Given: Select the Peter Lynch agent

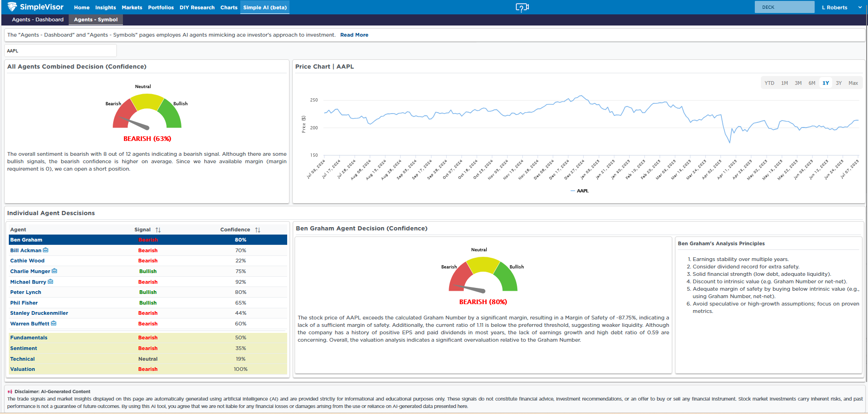Looking at the screenshot, I should 26,292.
